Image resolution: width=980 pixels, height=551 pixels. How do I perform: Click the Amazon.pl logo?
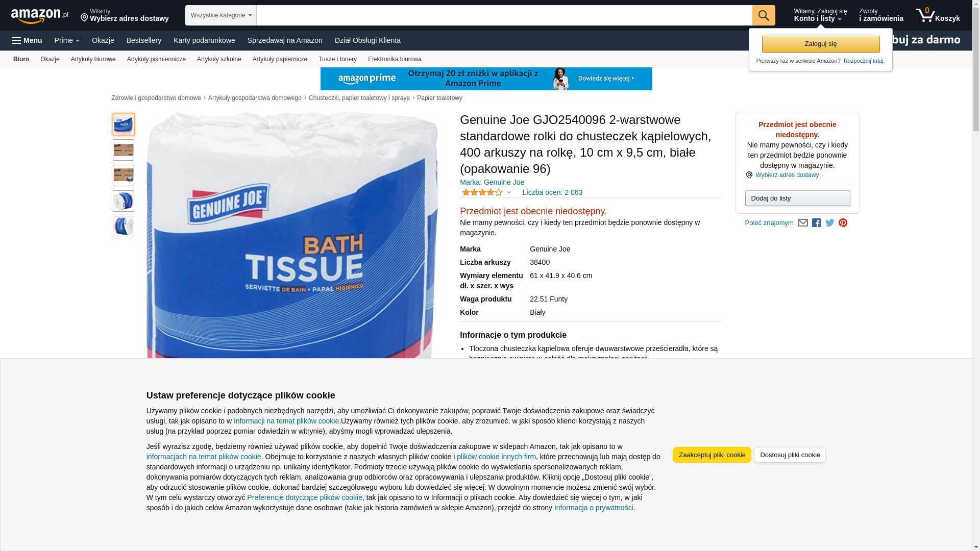click(x=40, y=15)
